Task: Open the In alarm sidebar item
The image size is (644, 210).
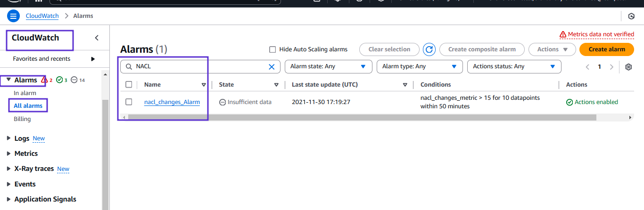Action: 25,93
